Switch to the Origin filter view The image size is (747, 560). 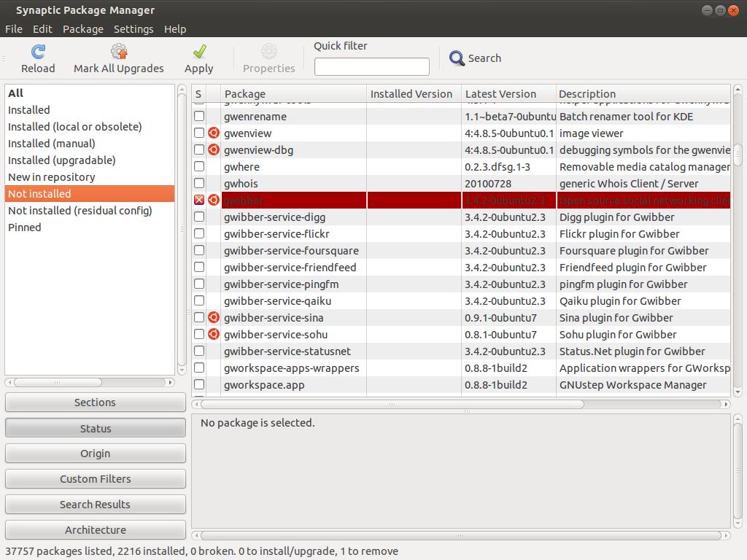coord(95,454)
